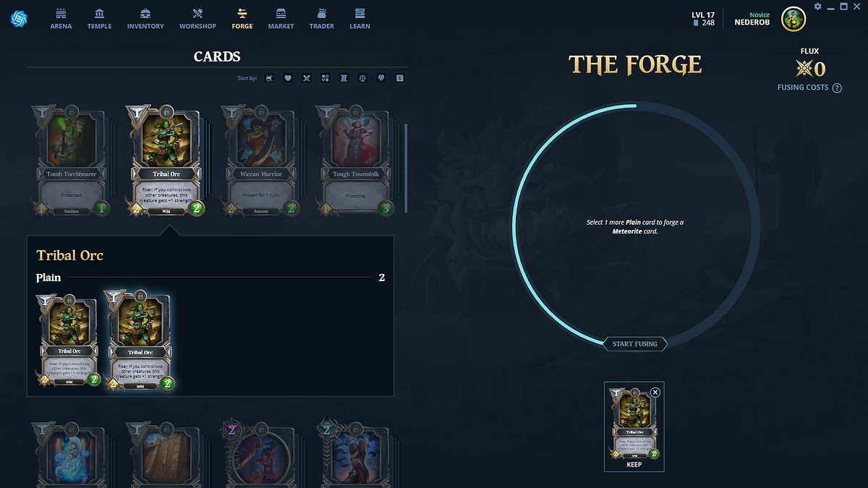The height and width of the screenshot is (488, 868).
Task: Open the NEDEROB profile avatar
Action: pyautogui.click(x=793, y=19)
